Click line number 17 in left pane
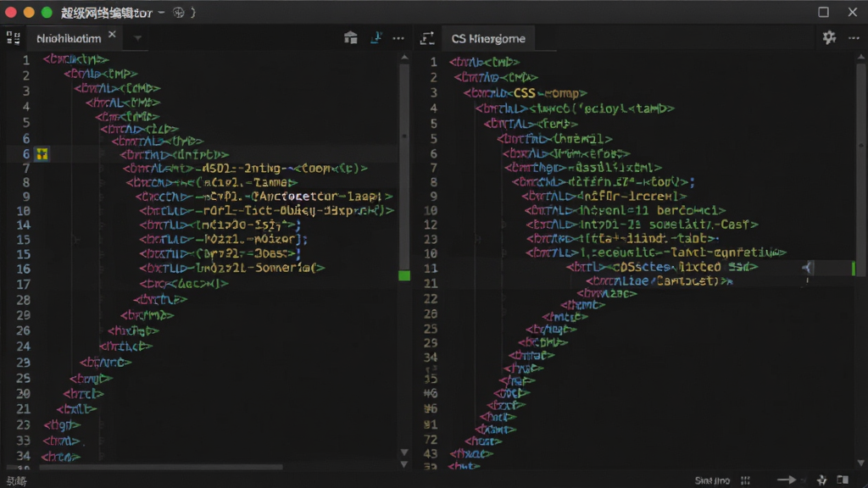This screenshot has height=488, width=868. [23, 285]
